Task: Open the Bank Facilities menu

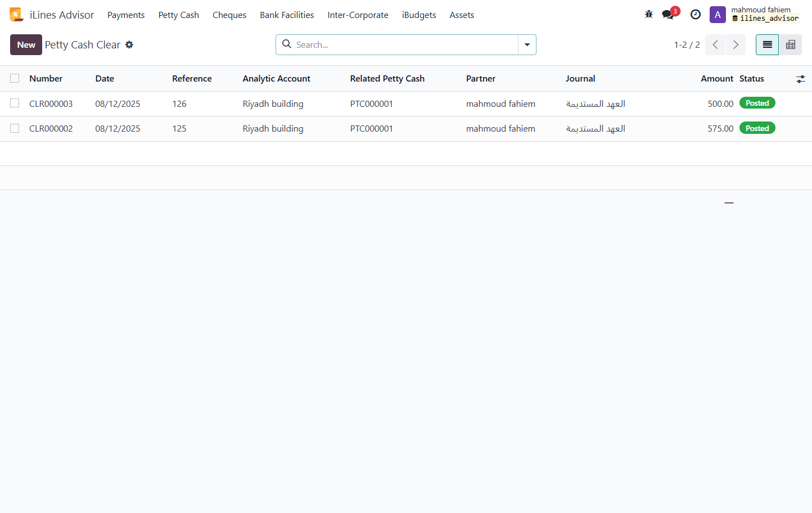Action: pyautogui.click(x=287, y=15)
